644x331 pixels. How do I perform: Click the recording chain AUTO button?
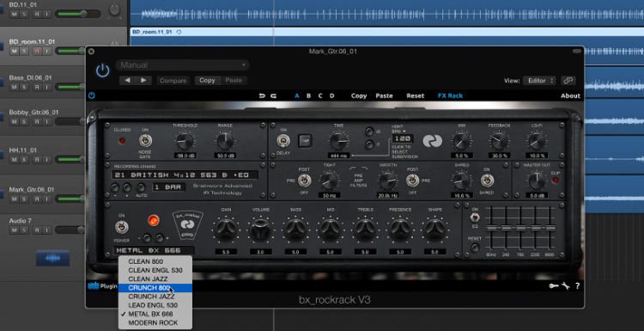pyautogui.click(x=141, y=188)
